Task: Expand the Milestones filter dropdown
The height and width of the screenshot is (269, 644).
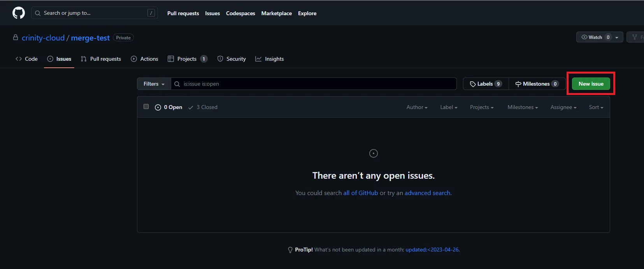Action: 523,107
